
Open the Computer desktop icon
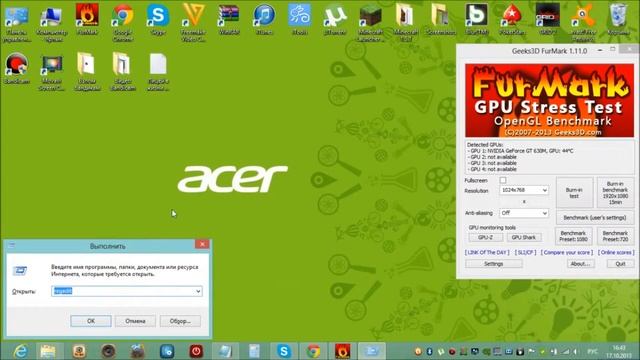click(x=52, y=22)
